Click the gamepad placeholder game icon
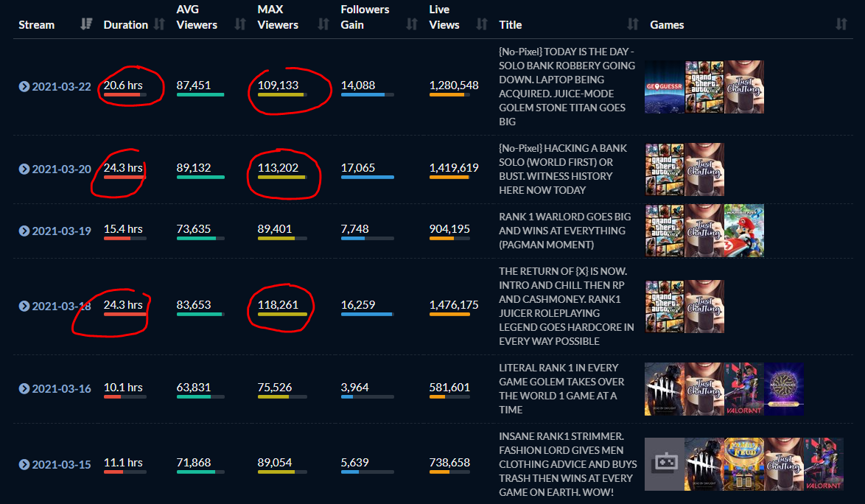This screenshot has height=504, width=865. coord(664,464)
